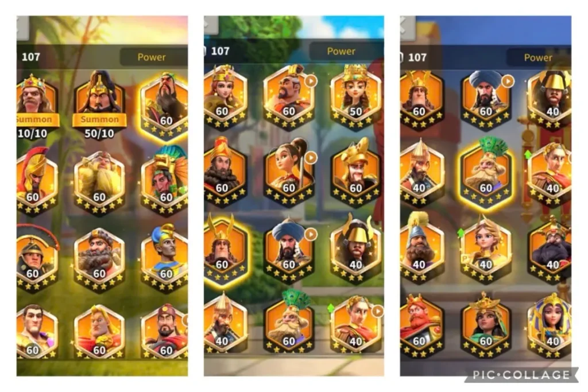Tap the Summon button showing 50/10
This screenshot has width=588, height=392.
99,119
